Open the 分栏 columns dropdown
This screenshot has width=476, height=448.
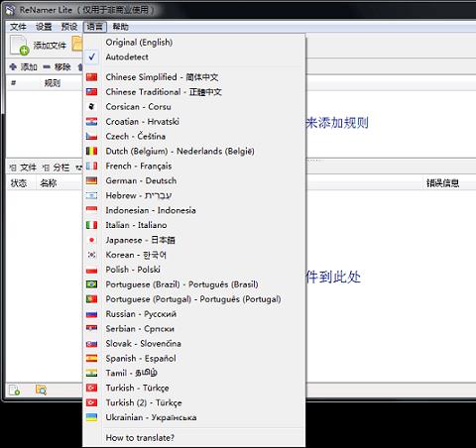tap(56, 168)
